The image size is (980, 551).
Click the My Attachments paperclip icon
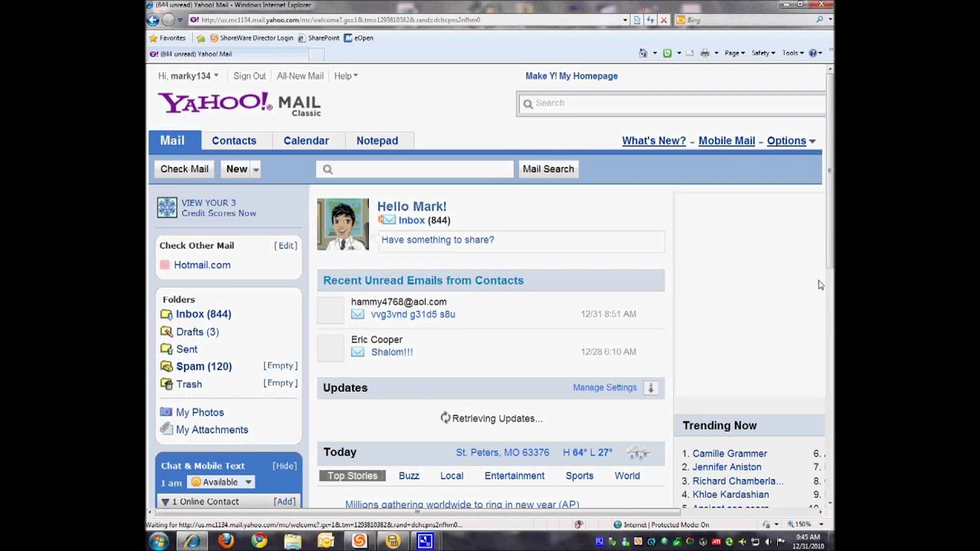coord(165,429)
